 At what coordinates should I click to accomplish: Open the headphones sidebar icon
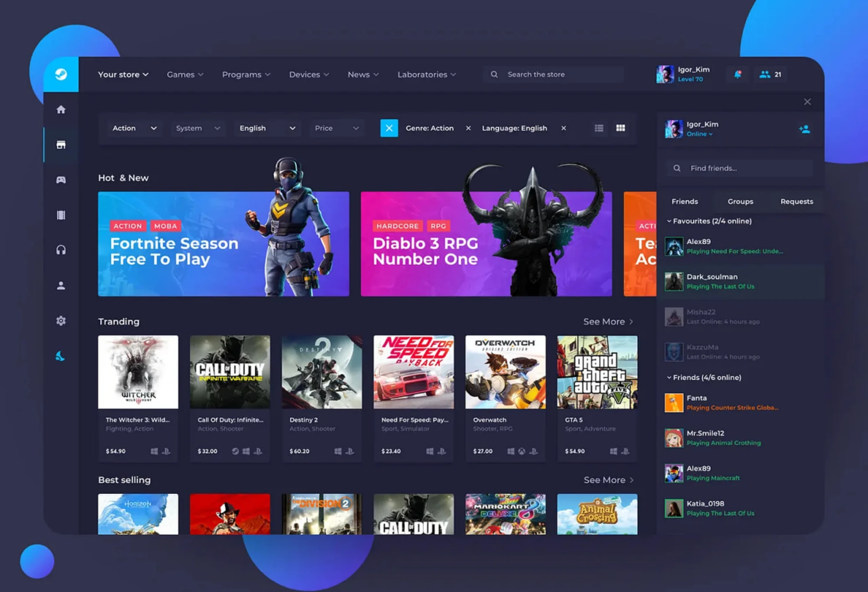pyautogui.click(x=61, y=250)
